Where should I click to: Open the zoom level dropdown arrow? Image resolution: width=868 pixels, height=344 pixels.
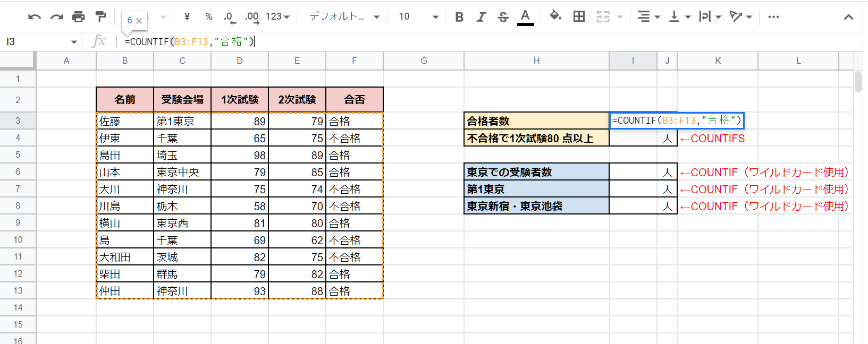tap(163, 17)
